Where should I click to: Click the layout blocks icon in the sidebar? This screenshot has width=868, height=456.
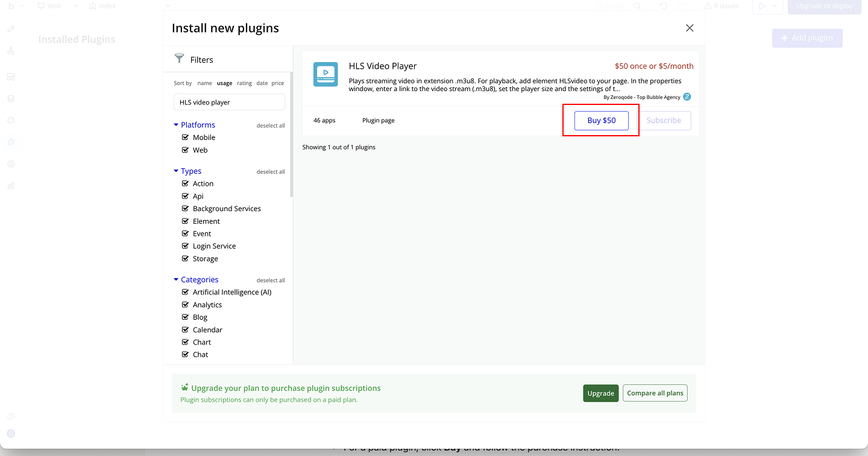click(11, 77)
